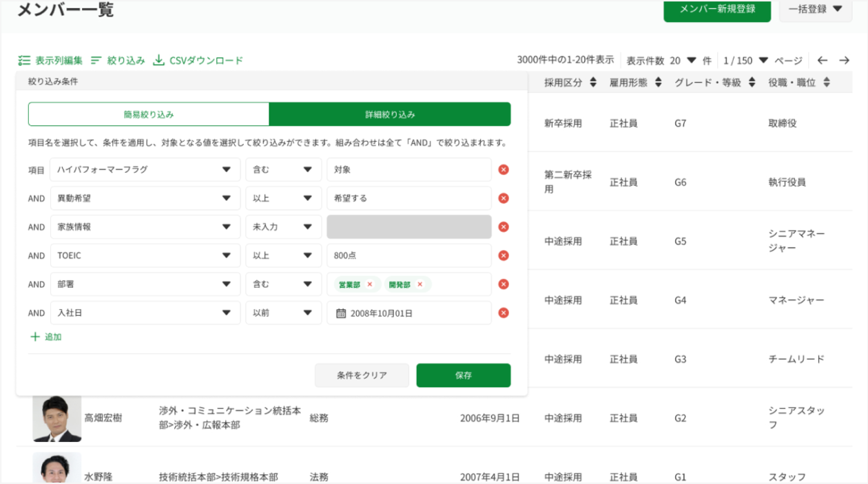Sort the 雇用形態 column
868x484 pixels.
coord(660,81)
